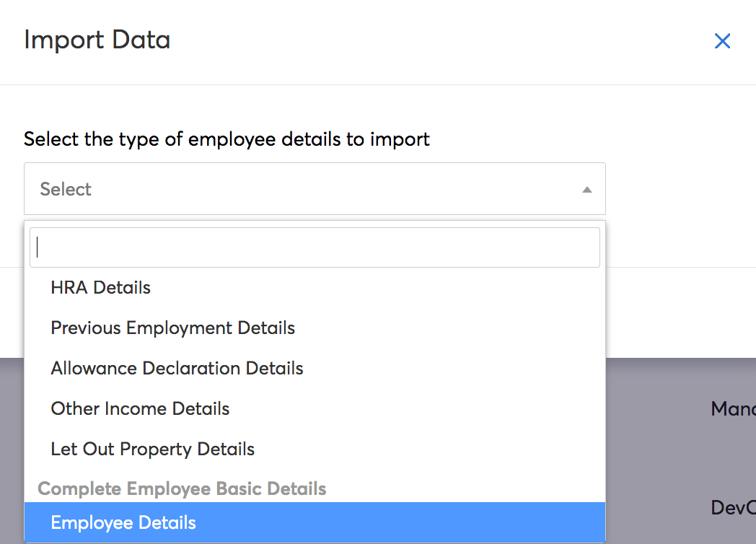Choose Let Out Property Details

(152, 449)
